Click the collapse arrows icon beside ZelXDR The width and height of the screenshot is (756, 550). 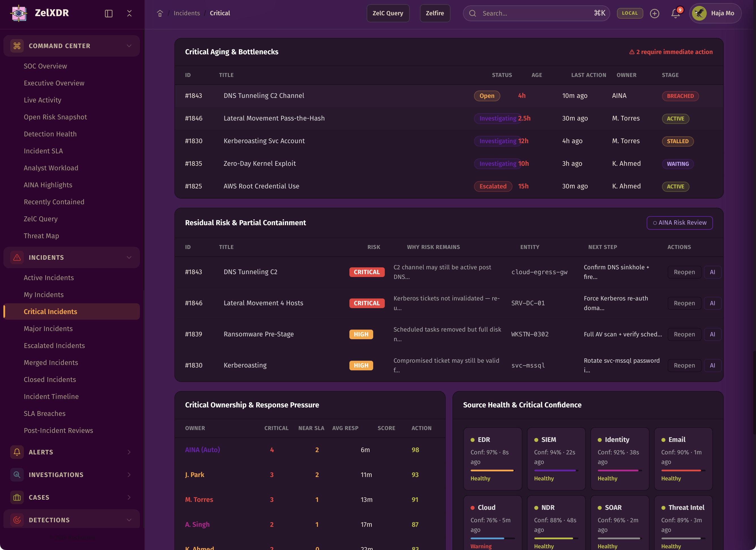coord(129,13)
